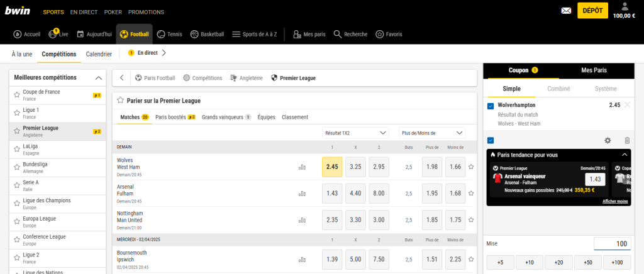Open Résultat 1X2 dropdown
Viewport: 644px width, 274px height.
click(x=355, y=133)
